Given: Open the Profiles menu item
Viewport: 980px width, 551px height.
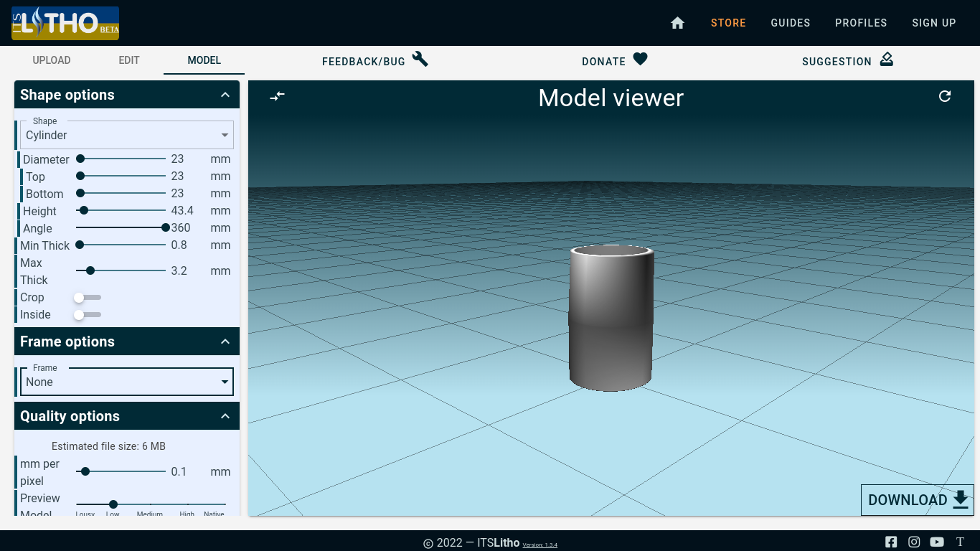Looking at the screenshot, I should coord(861,23).
